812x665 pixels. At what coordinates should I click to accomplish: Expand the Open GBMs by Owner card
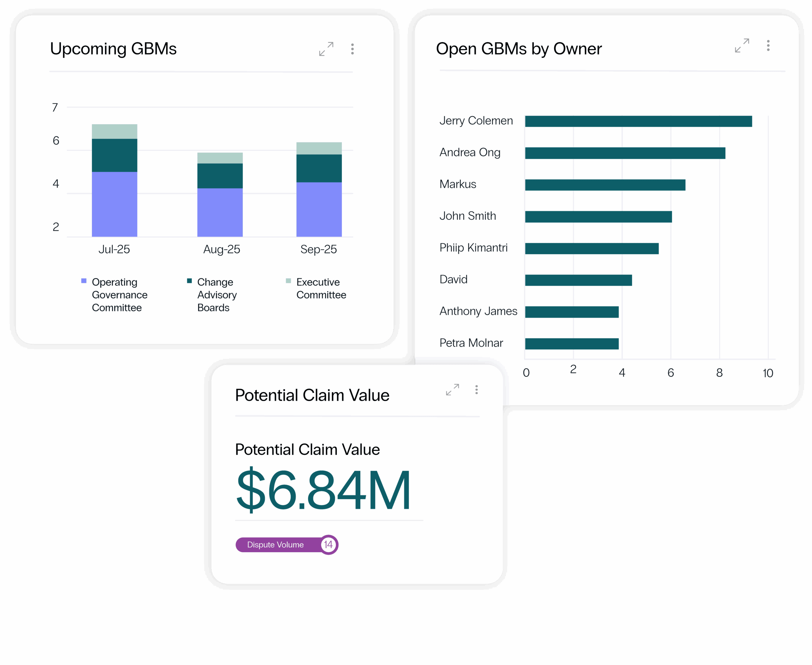tap(742, 46)
